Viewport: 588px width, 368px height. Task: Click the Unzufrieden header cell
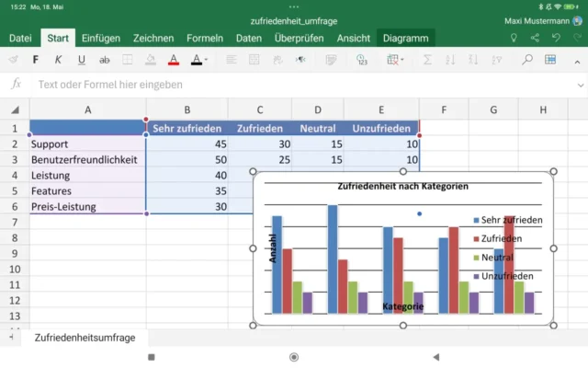point(381,129)
